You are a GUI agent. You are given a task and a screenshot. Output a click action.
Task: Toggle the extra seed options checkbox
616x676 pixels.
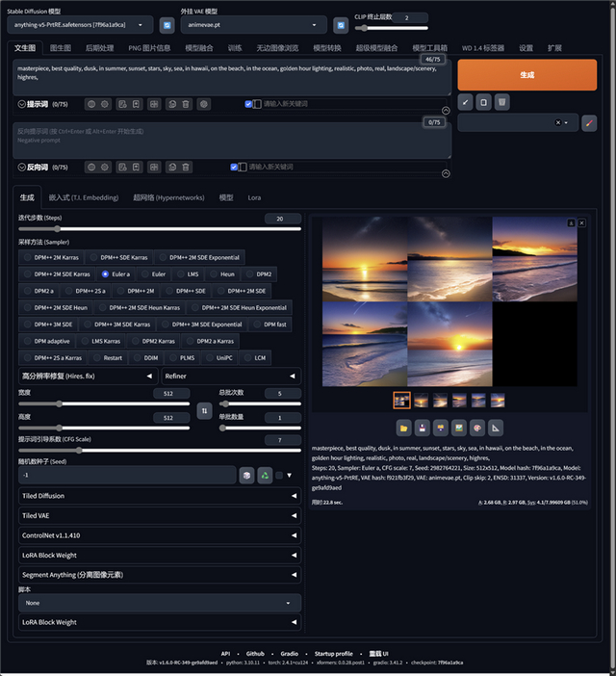[279, 475]
